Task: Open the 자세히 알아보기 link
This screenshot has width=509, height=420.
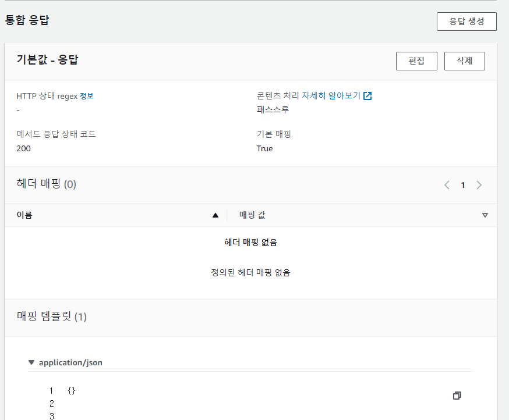Action: tap(331, 96)
